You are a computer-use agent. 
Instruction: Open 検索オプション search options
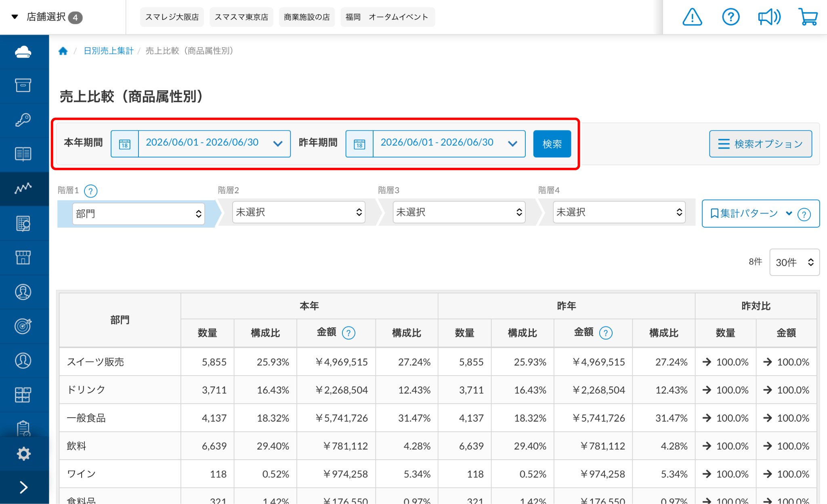(760, 144)
